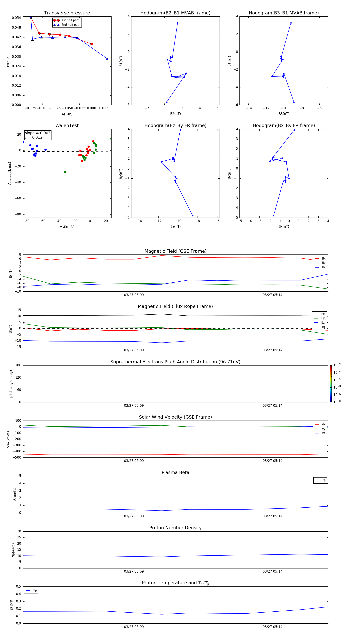Click the 'r = 0.012' annotation
Image resolution: width=351 pixels, height=644 pixels.
34,137
